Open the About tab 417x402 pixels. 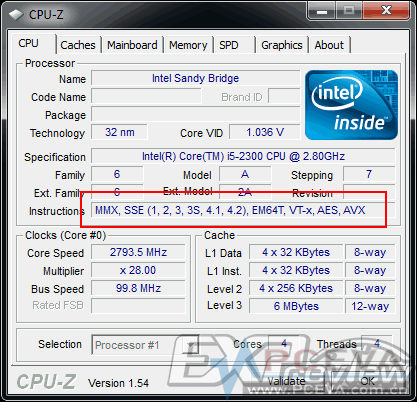pos(329,45)
